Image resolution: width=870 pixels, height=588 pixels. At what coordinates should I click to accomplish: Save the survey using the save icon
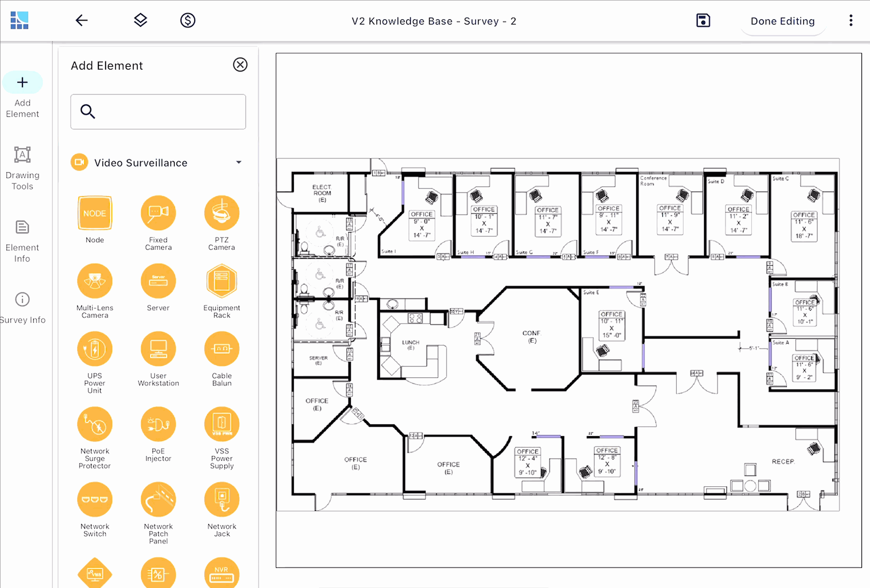tap(703, 20)
